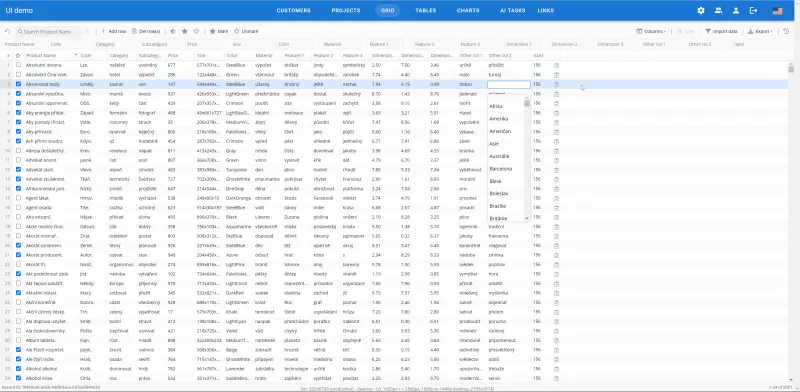Click the row action icon for Albani tableta
This screenshot has height=392, width=800.
tap(556, 340)
